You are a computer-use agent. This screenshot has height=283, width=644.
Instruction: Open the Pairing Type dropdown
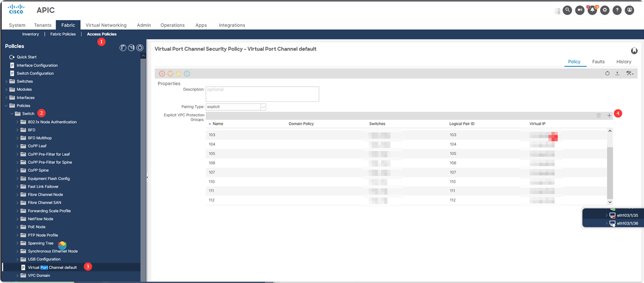pos(263,107)
